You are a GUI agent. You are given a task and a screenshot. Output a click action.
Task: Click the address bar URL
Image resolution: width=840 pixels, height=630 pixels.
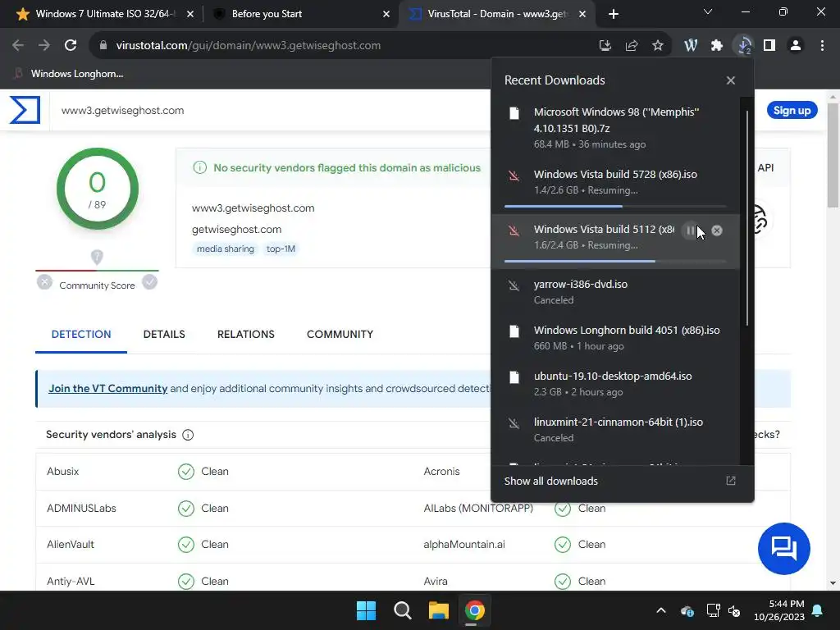point(248,46)
